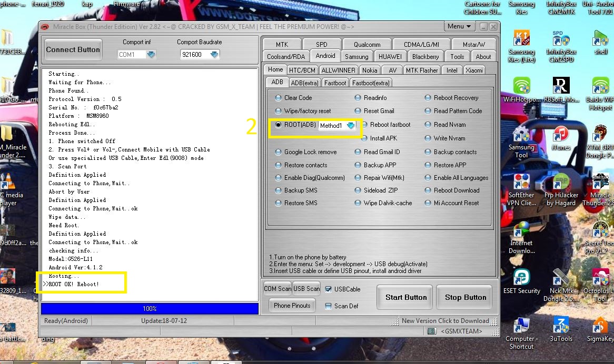Open Phone Pinouts button
Screen dimensions: 614x364
pos(292,306)
